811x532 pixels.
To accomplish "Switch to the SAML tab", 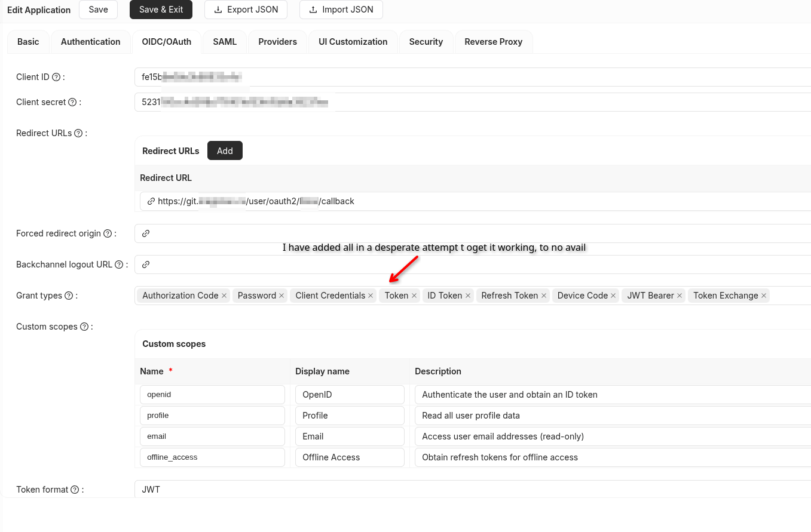I will point(225,42).
